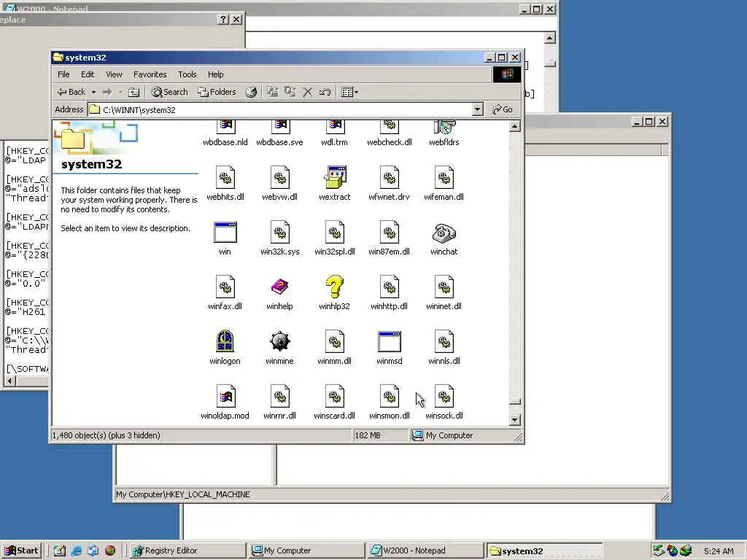
Task: Click the Search toolbar button
Action: (x=169, y=92)
